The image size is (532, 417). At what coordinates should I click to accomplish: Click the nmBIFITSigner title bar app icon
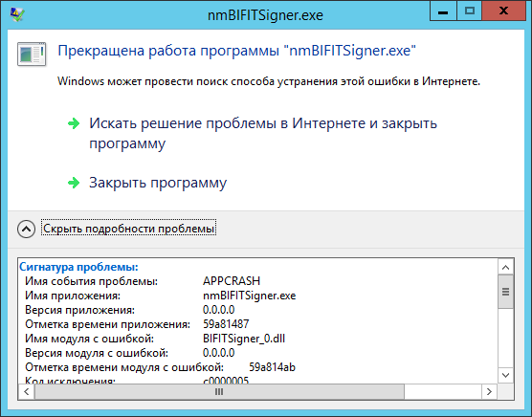[16, 14]
